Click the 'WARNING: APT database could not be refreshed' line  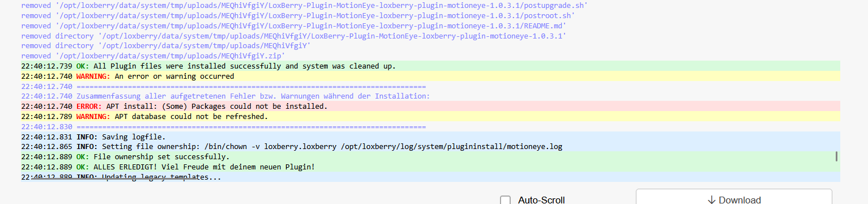[430, 117]
